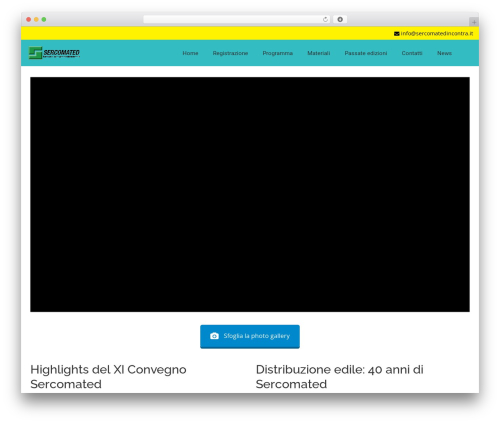Click the yellow minimize window button
Screen dimensions: 500x423
point(36,19)
